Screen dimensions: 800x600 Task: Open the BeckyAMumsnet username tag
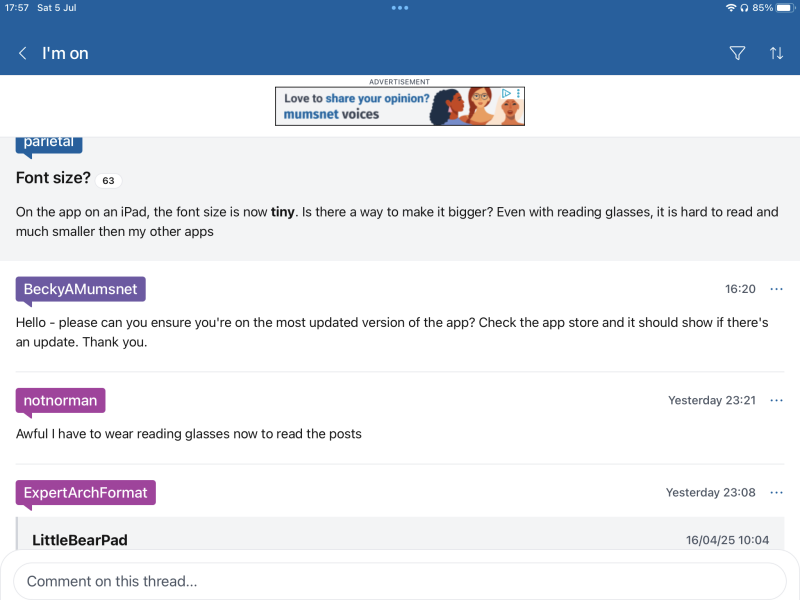coord(81,289)
